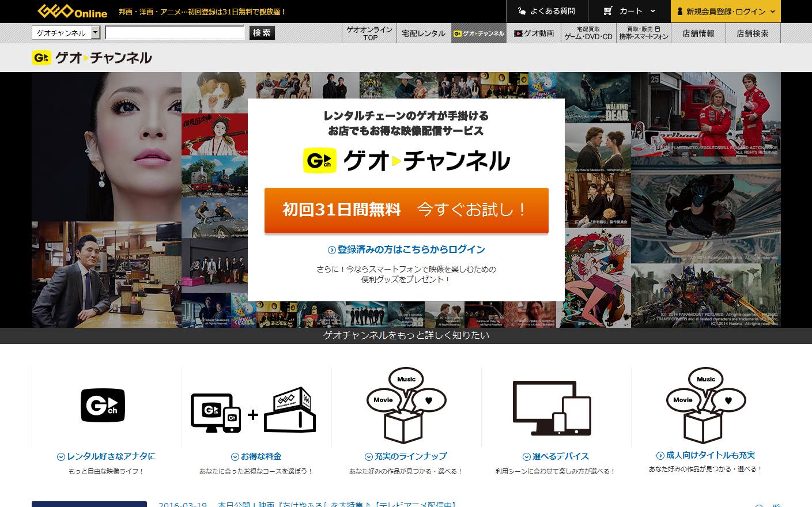Click the GEO Online logo
The image size is (812, 507).
(x=72, y=11)
